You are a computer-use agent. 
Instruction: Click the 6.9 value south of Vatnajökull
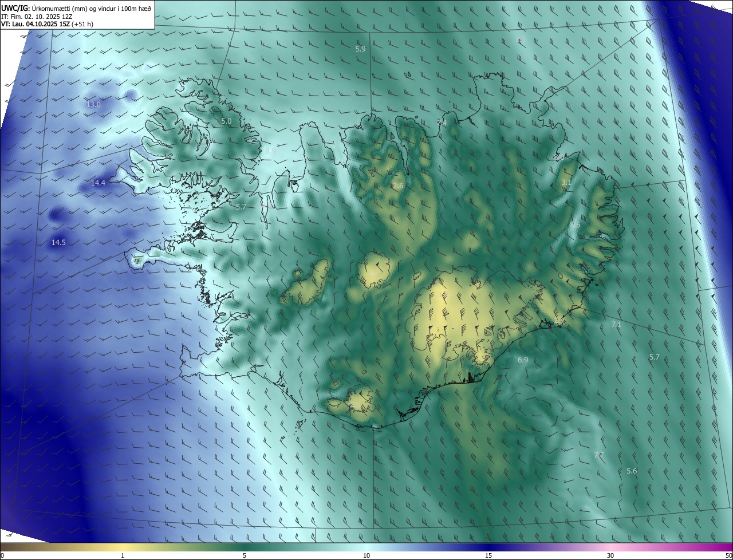(523, 360)
